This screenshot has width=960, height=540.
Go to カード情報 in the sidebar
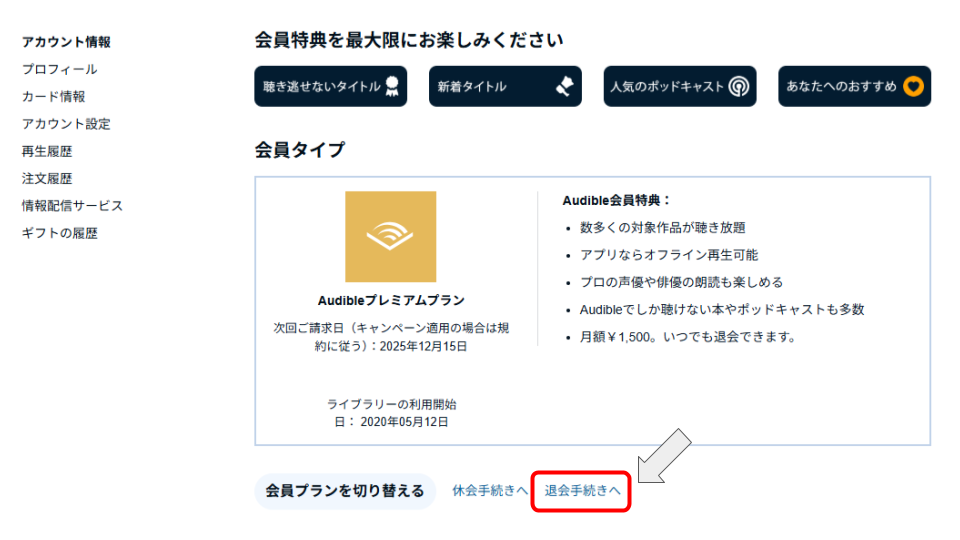(x=54, y=97)
